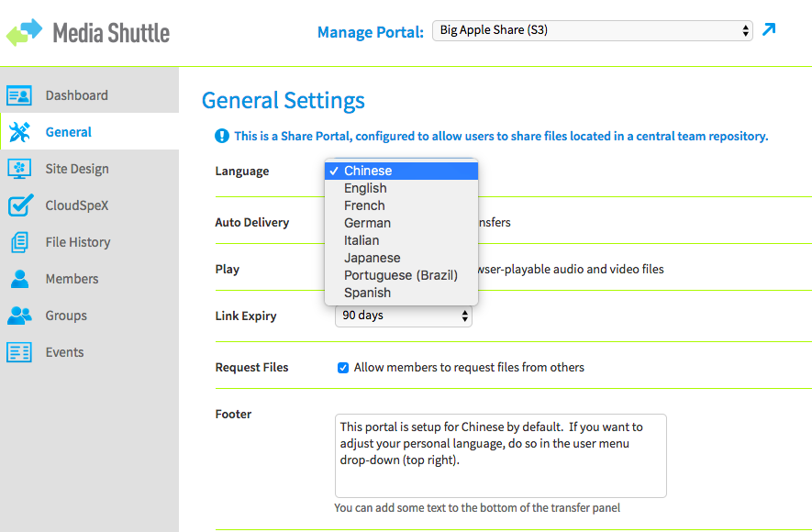812x532 pixels.
Task: Select Chinese in the language list
Action: click(401, 171)
